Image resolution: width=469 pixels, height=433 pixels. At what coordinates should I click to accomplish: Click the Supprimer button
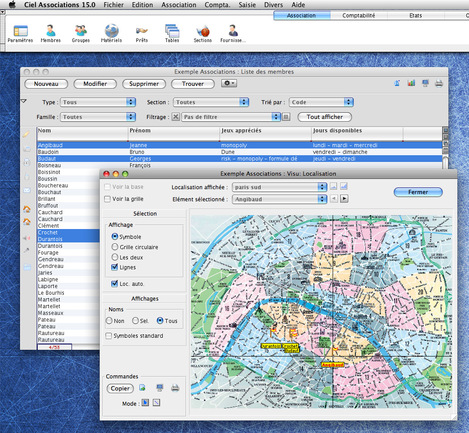click(x=144, y=84)
